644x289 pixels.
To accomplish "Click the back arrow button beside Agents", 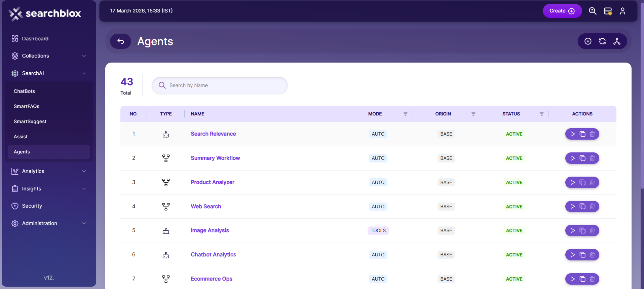I will [121, 41].
